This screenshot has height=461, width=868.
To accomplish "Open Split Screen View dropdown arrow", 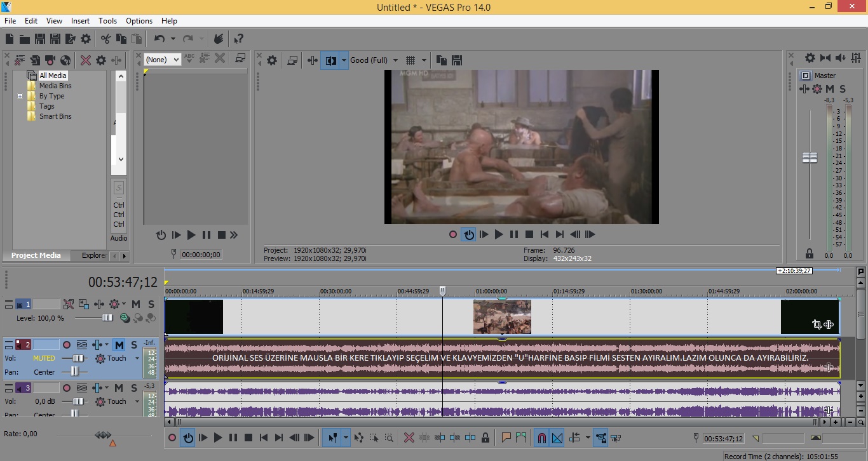I will (x=344, y=60).
